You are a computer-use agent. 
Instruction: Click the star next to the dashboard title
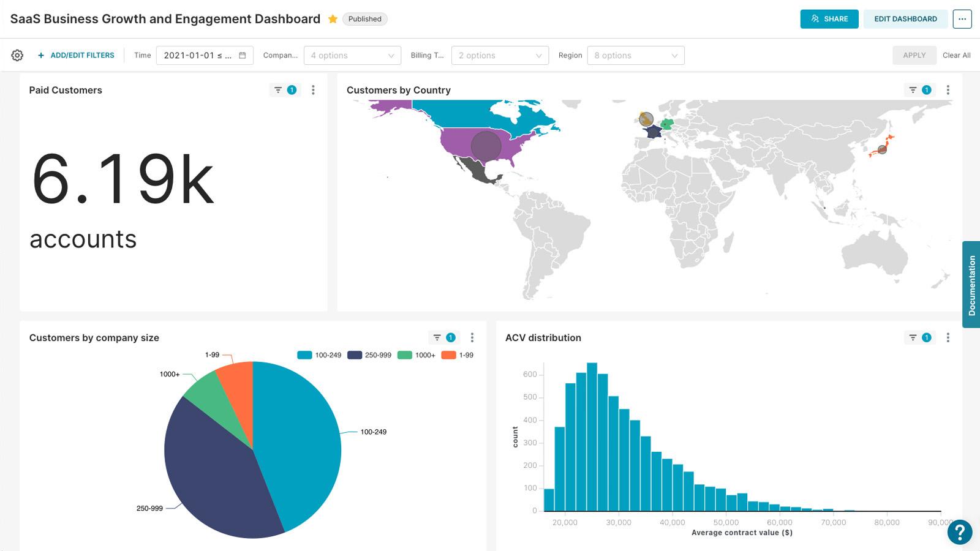[333, 19]
